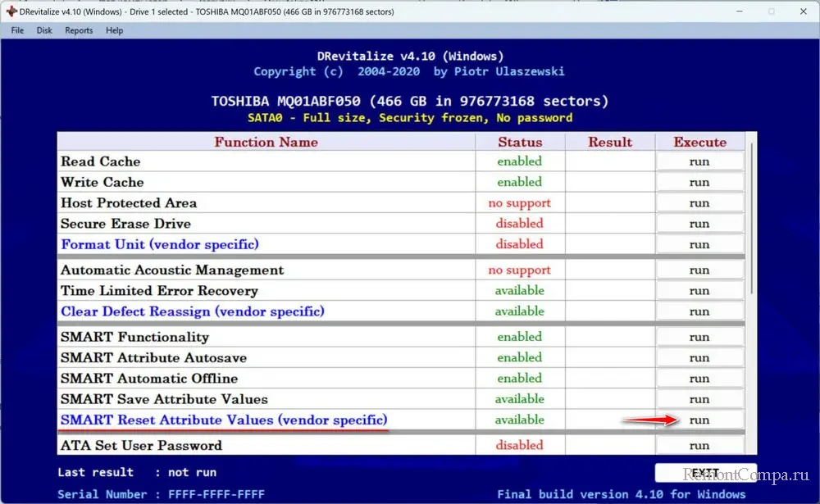Run SMART Functionality toggle
Viewport: 820px width, 504px height.
tap(699, 338)
